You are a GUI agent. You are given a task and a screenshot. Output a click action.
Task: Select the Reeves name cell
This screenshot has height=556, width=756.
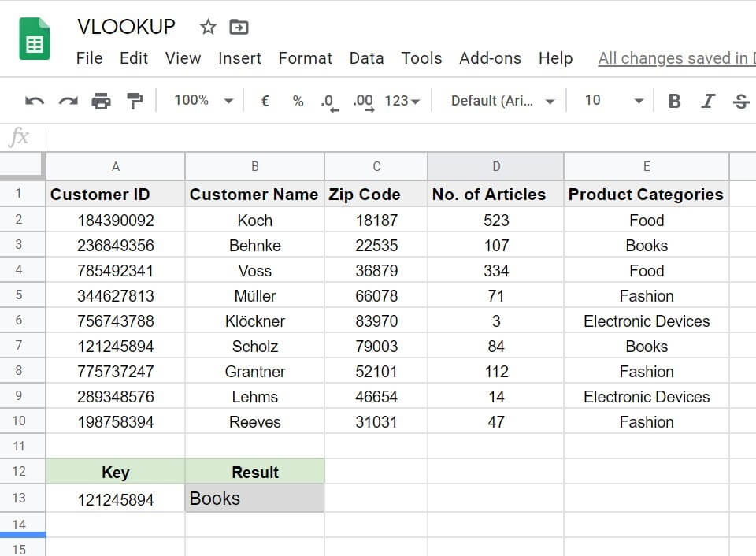(255, 422)
